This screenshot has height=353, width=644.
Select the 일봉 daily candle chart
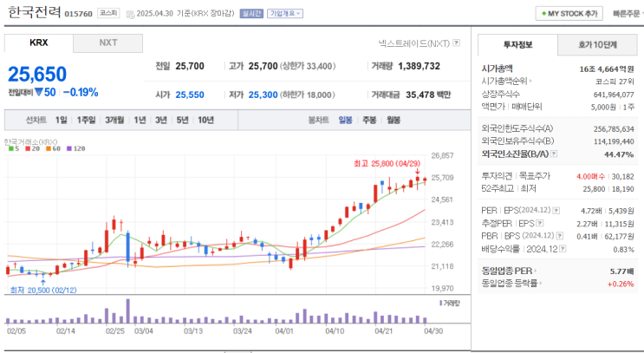346,120
